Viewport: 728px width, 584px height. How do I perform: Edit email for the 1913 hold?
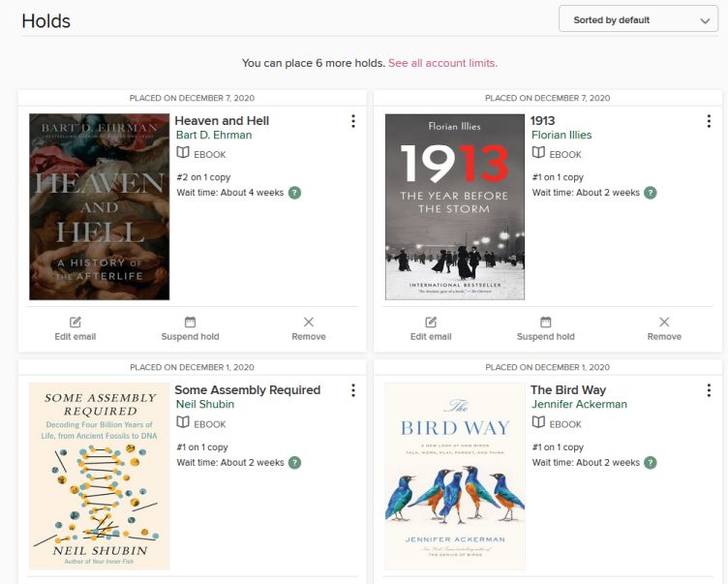(x=431, y=328)
